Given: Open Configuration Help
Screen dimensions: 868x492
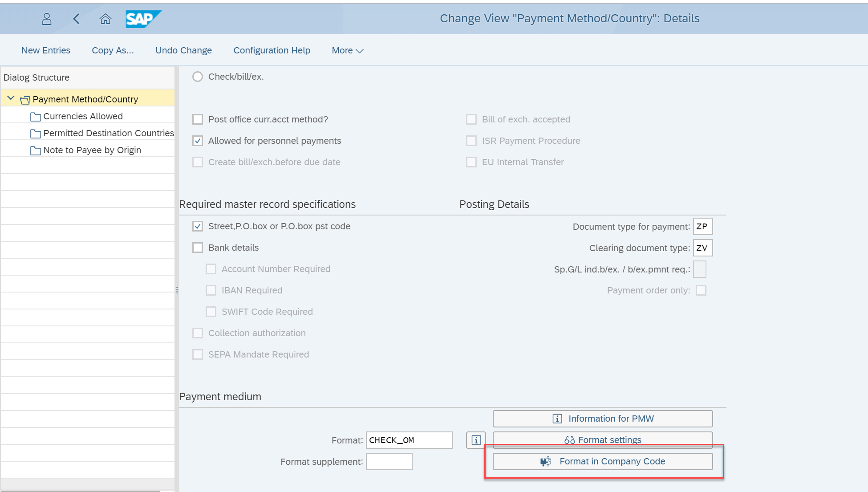Looking at the screenshot, I should click(272, 50).
